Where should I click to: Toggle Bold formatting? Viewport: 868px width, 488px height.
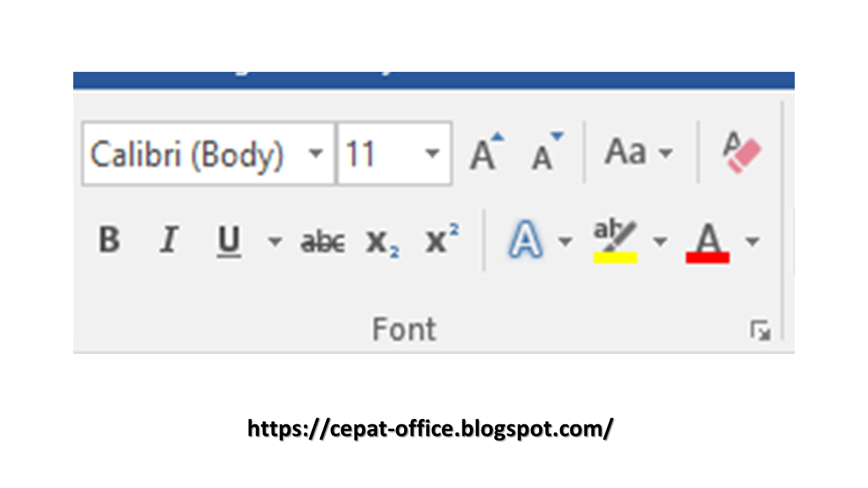click(x=108, y=241)
